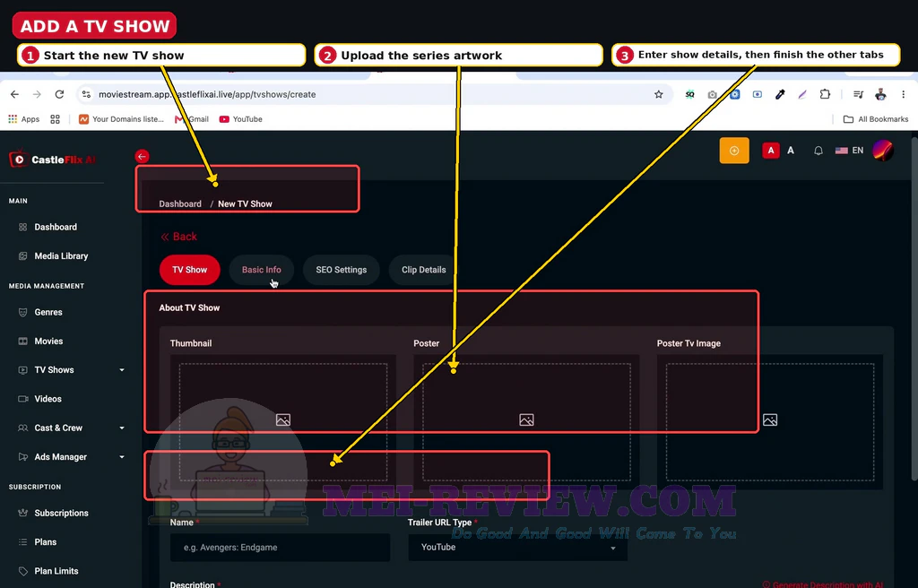Open the YouTube bookmark

pos(240,119)
